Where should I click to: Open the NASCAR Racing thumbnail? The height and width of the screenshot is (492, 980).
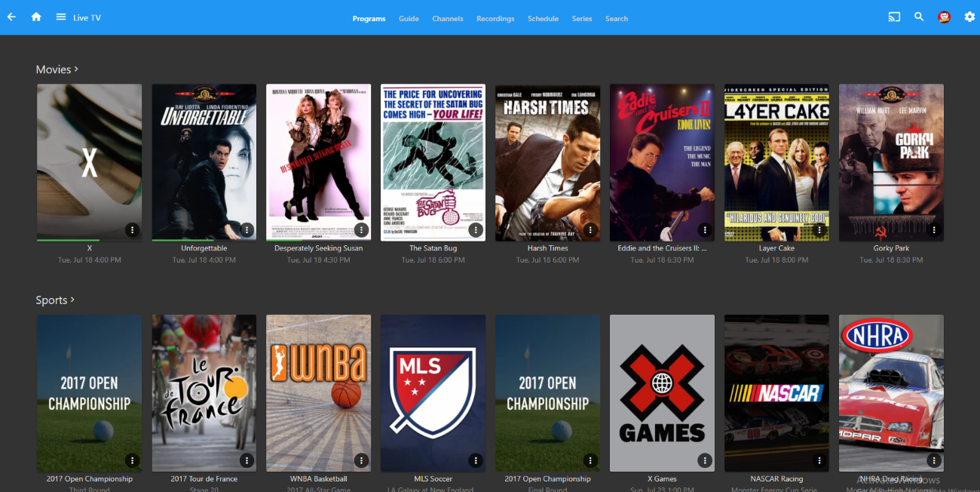(x=776, y=393)
